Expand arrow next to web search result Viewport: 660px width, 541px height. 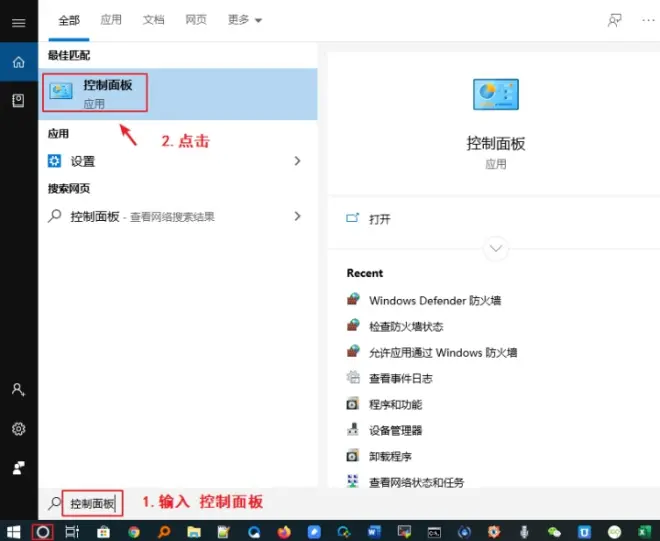298,216
